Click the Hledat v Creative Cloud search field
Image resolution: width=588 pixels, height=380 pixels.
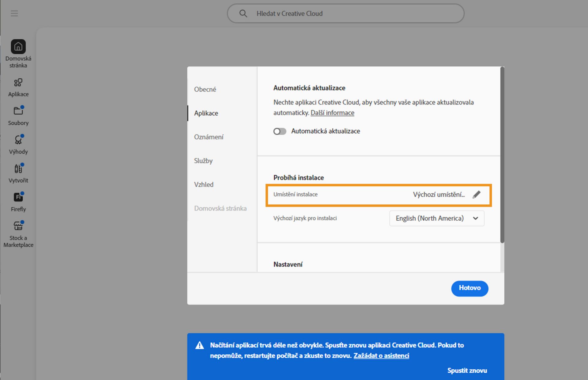point(345,13)
